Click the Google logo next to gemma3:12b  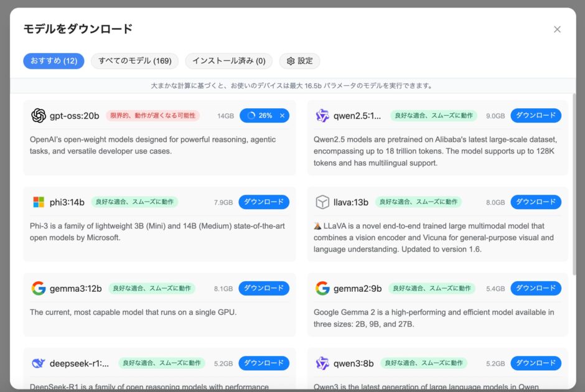[x=39, y=289]
